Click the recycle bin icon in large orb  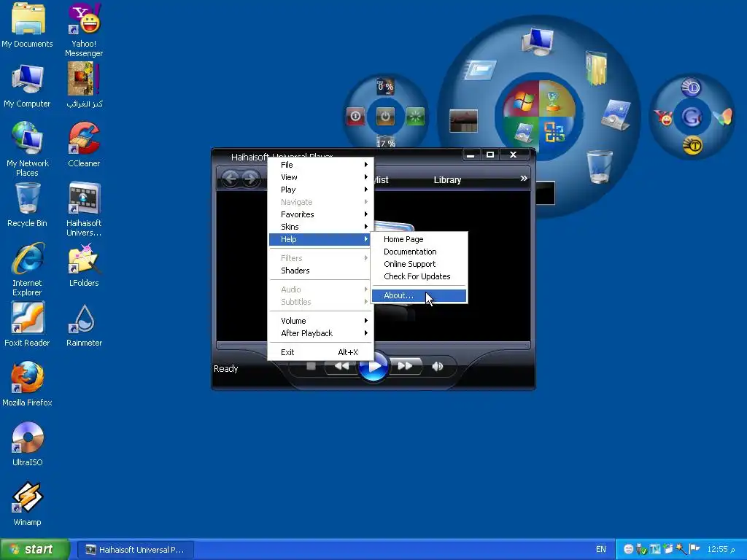(600, 166)
